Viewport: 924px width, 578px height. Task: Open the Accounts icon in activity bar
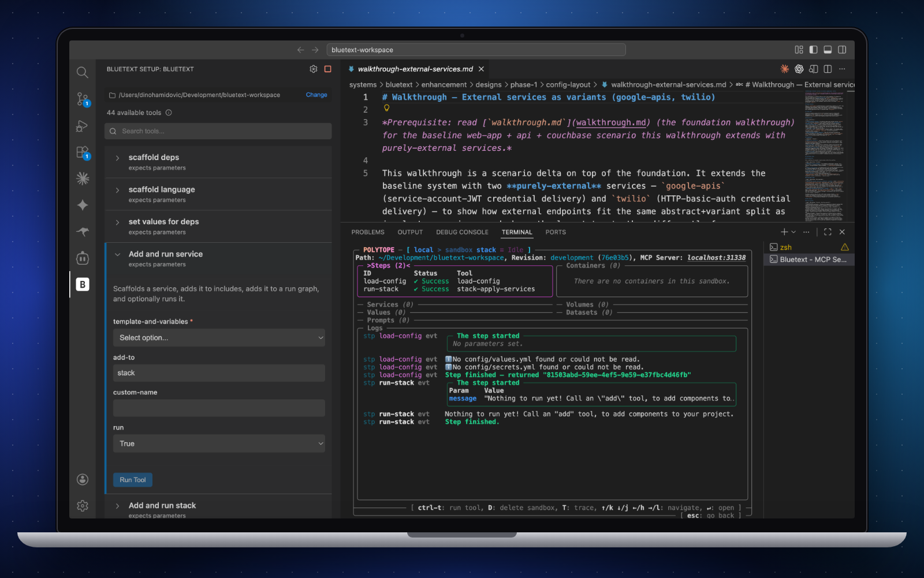(83, 479)
